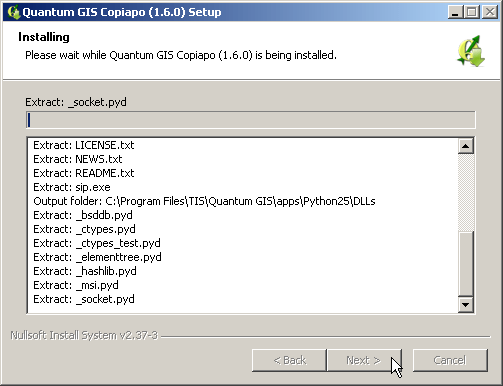
Task: Click the < Back button
Action: tap(289, 360)
